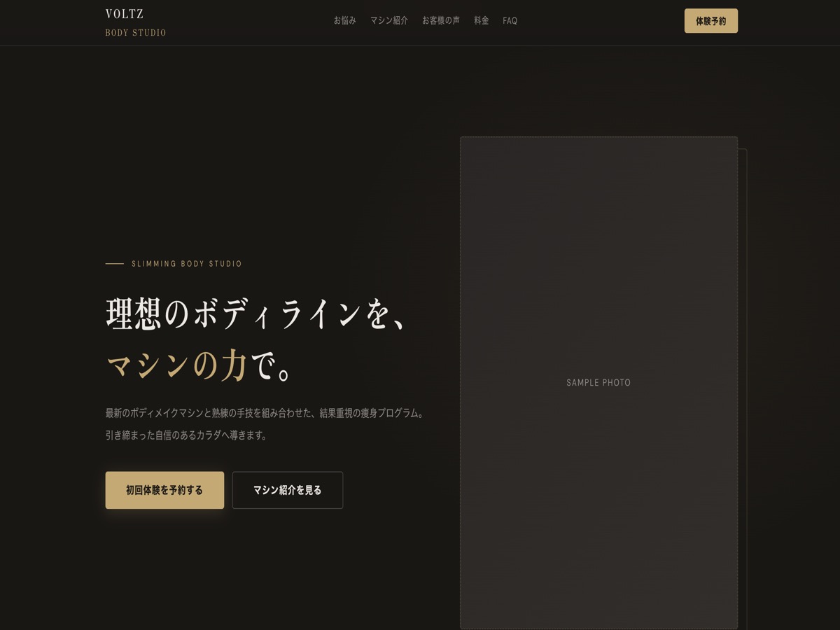The image size is (840, 630).
Task: Click the 体験予約 header button
Action: [x=711, y=21]
